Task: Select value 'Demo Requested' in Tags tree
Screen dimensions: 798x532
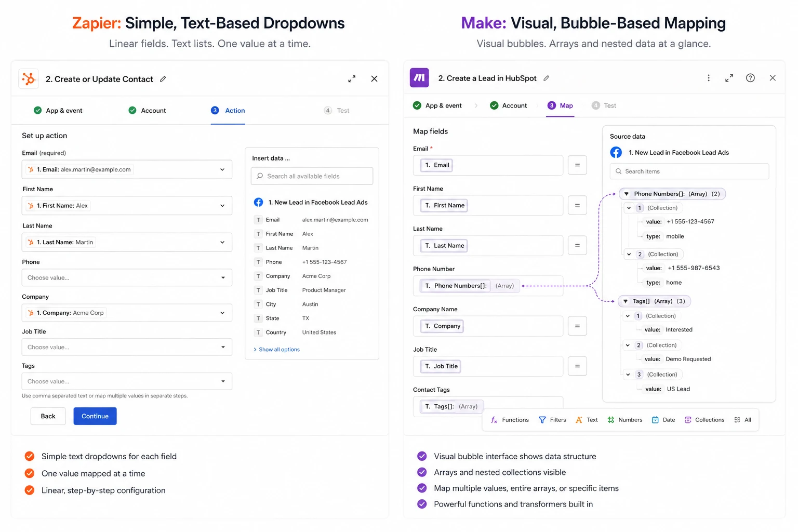Action: (x=688, y=359)
